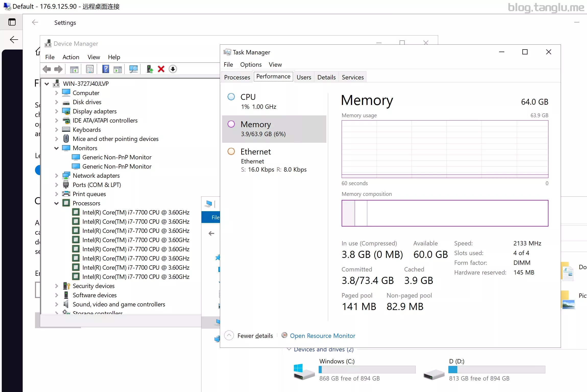
Task: Expand the Network adapters node
Action: 57,175
